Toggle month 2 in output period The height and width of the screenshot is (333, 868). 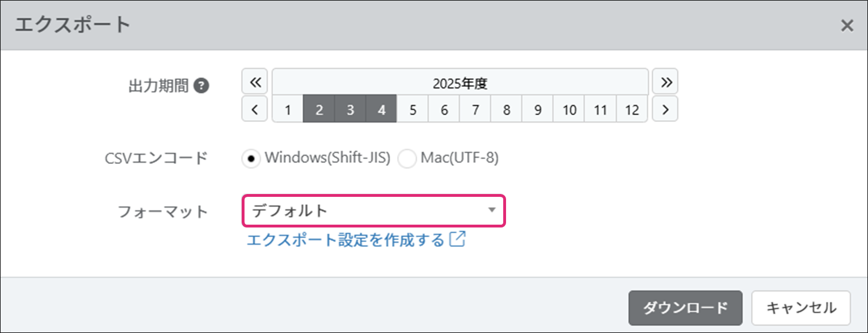click(319, 110)
